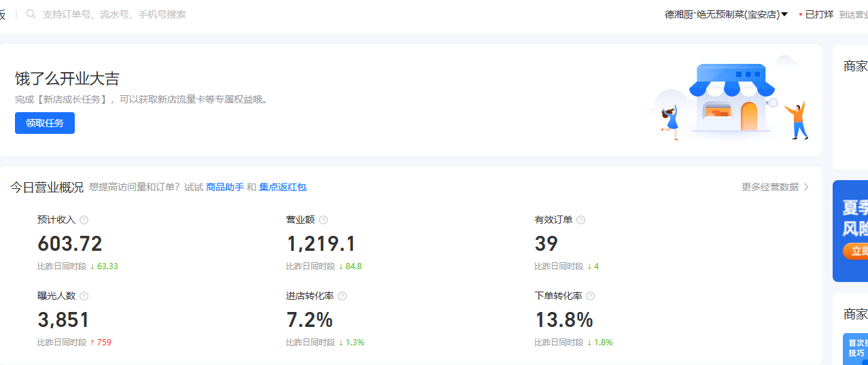Focus the order number search field
Viewport: 868px width, 365px height.
[x=114, y=14]
